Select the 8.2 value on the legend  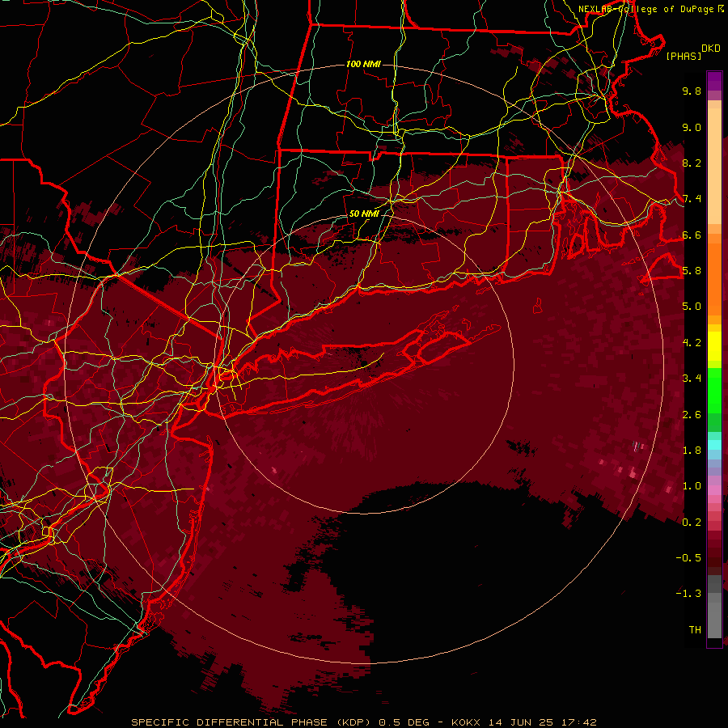(x=692, y=163)
